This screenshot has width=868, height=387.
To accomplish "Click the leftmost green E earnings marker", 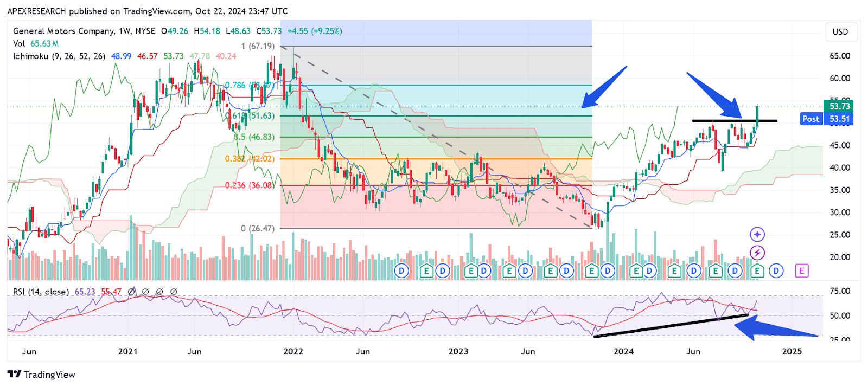I will 426,270.
